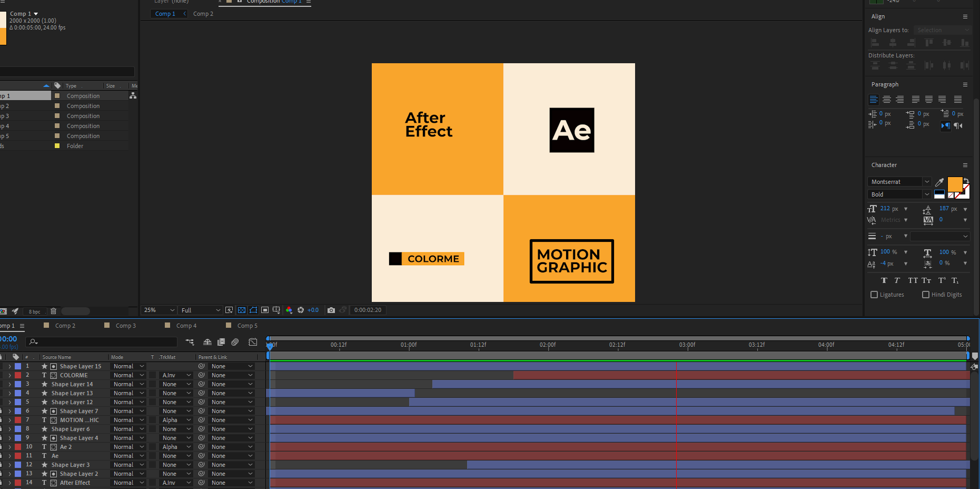This screenshot has height=489, width=980.
Task: Take a snapshot with the camera icon
Action: pos(331,310)
